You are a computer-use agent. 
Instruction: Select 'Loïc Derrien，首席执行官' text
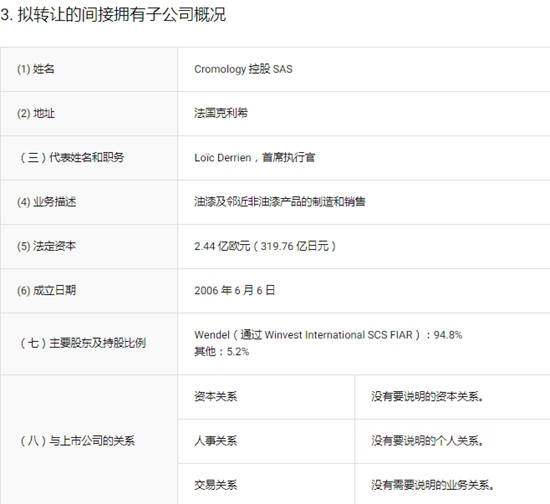(255, 157)
